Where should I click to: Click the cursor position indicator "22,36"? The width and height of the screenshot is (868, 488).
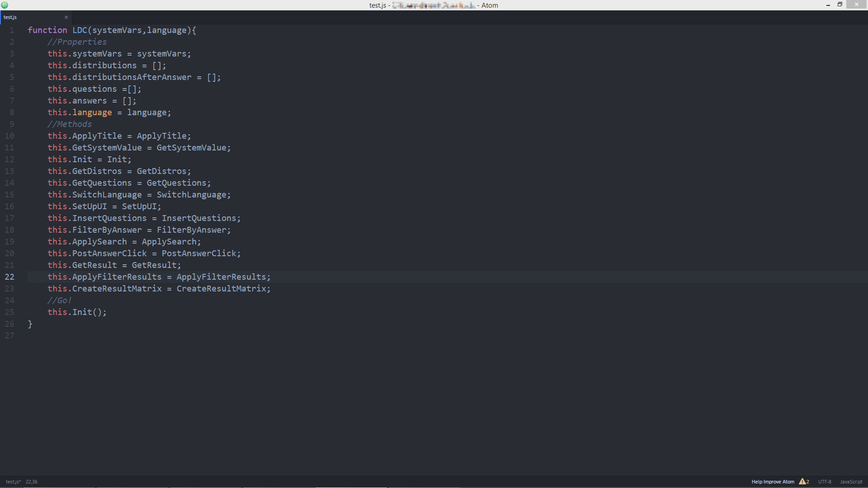click(x=31, y=482)
